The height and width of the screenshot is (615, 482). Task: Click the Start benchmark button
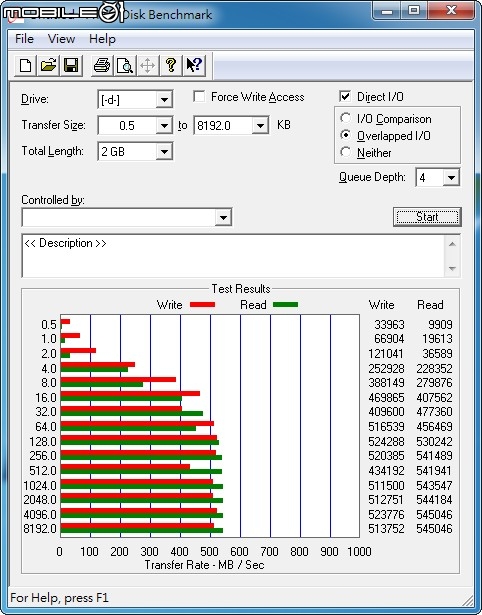point(427,217)
